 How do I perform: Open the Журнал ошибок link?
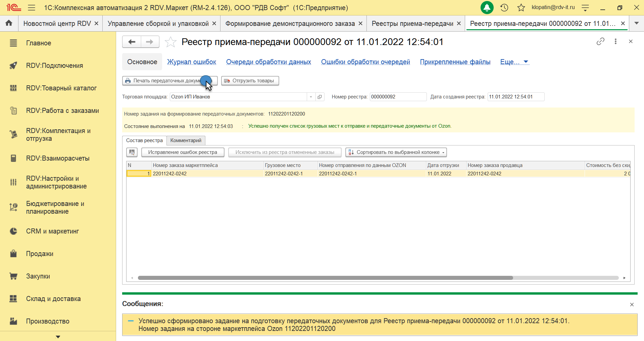pyautogui.click(x=192, y=62)
